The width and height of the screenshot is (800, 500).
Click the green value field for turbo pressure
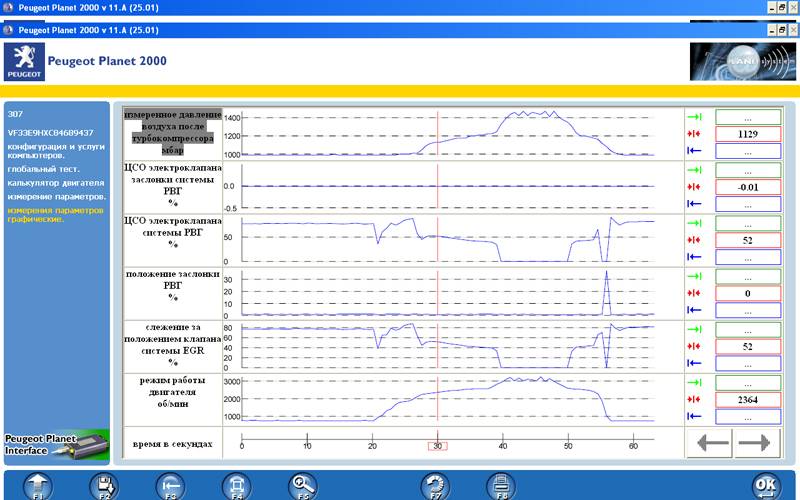(747, 117)
